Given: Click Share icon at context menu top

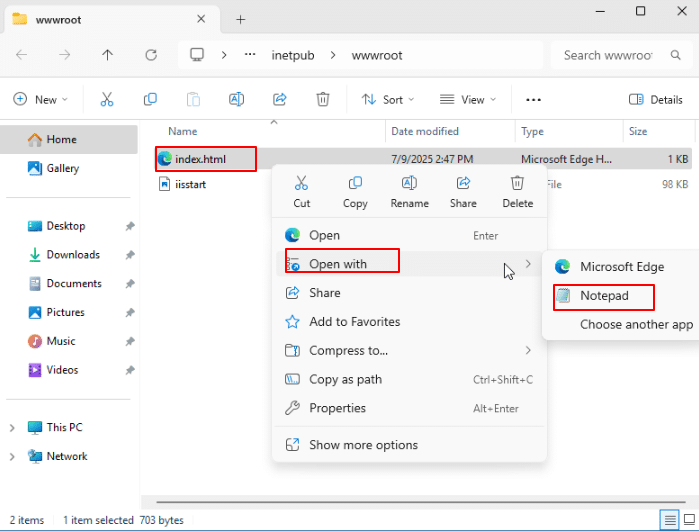Looking at the screenshot, I should coord(463,192).
